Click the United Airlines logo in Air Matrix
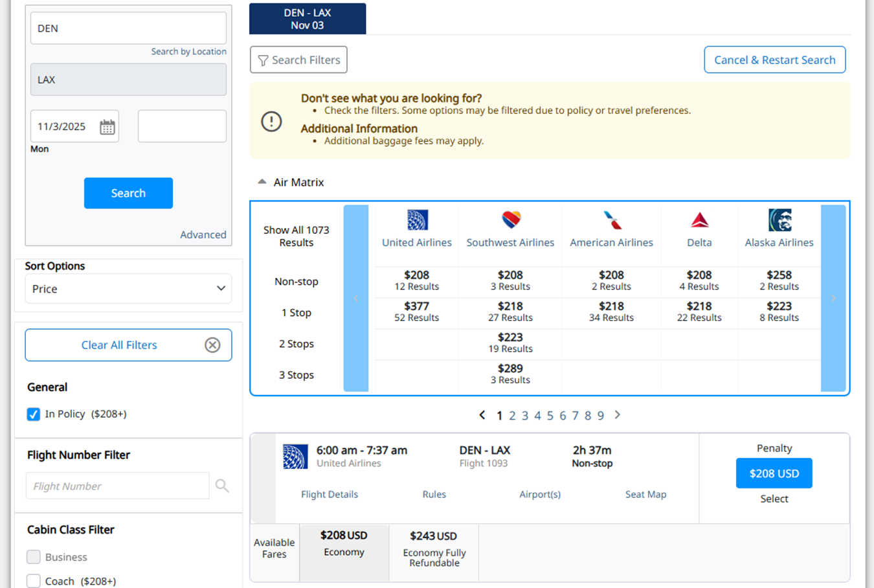874x588 pixels. coord(417,220)
